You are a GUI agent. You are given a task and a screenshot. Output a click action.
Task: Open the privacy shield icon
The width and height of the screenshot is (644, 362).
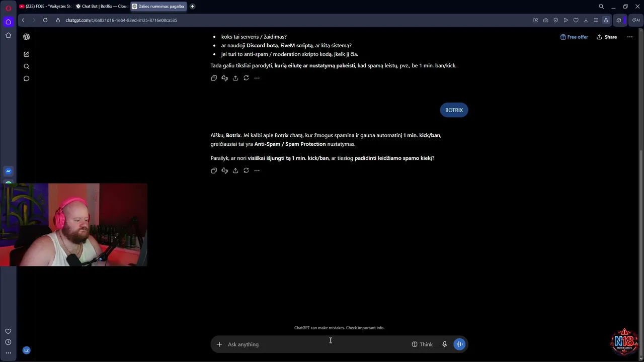click(556, 20)
